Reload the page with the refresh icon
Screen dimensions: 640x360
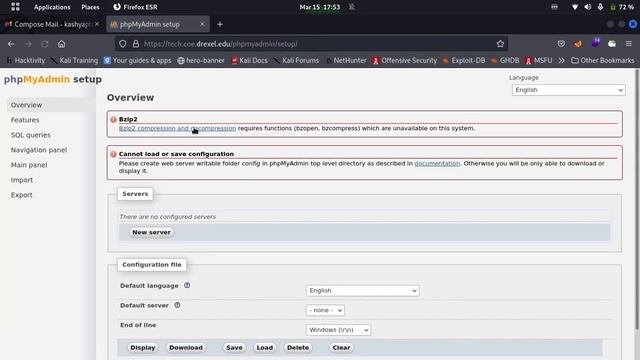(45, 44)
